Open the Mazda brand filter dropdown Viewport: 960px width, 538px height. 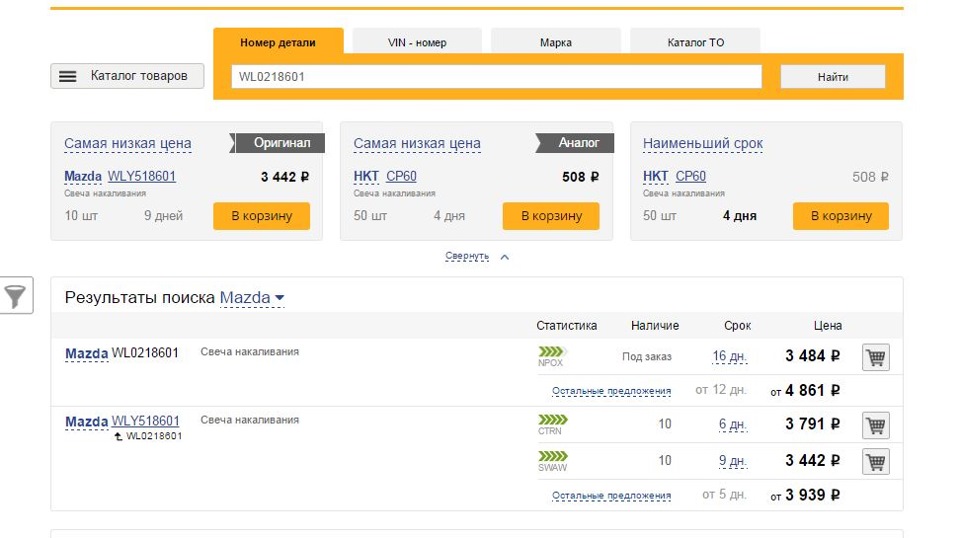[252, 298]
